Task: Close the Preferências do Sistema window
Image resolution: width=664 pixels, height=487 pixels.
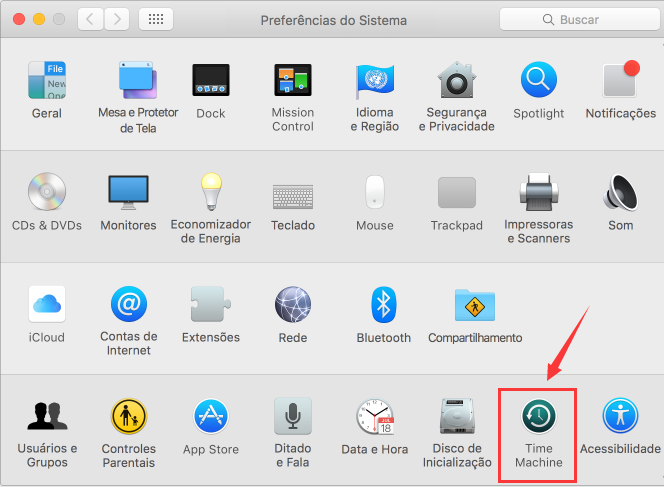Action: pos(19,19)
